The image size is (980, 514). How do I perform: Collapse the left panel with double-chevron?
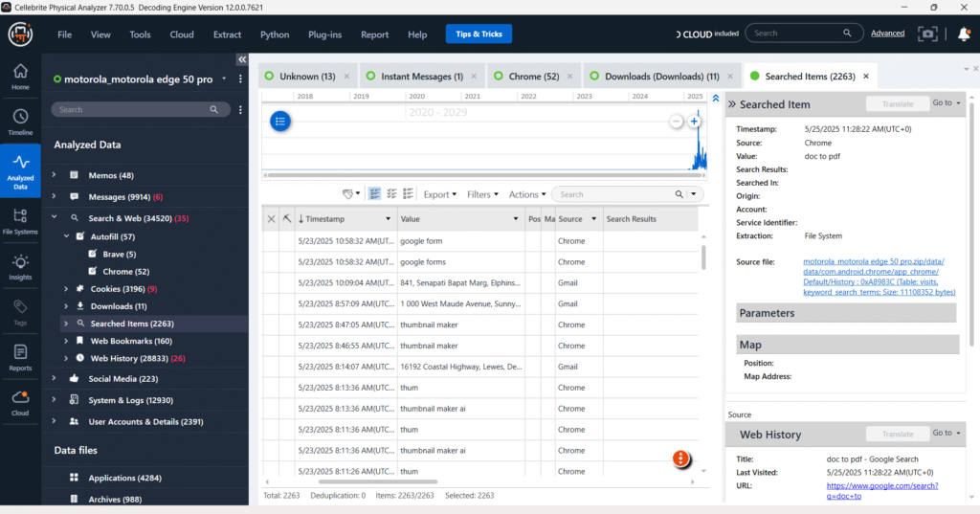[242, 59]
